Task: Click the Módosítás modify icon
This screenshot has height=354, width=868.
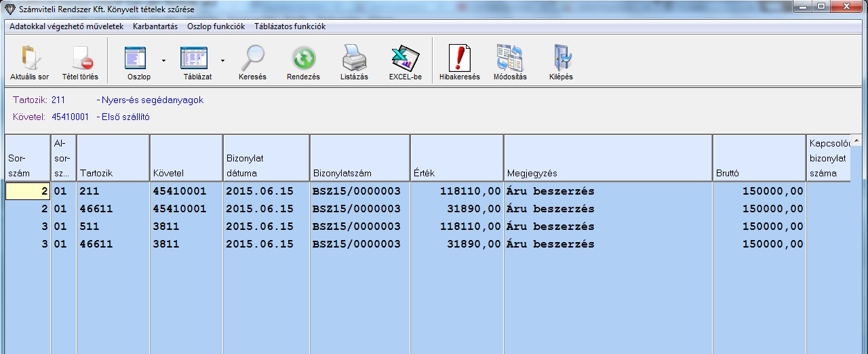Action: pyautogui.click(x=510, y=58)
